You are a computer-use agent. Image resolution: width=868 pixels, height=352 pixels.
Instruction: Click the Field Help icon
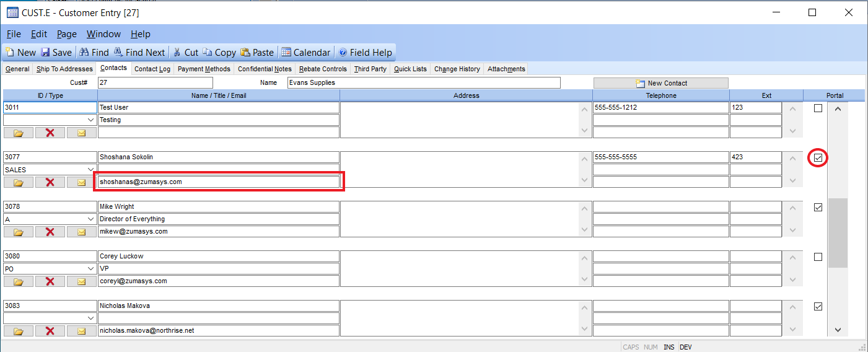point(344,53)
